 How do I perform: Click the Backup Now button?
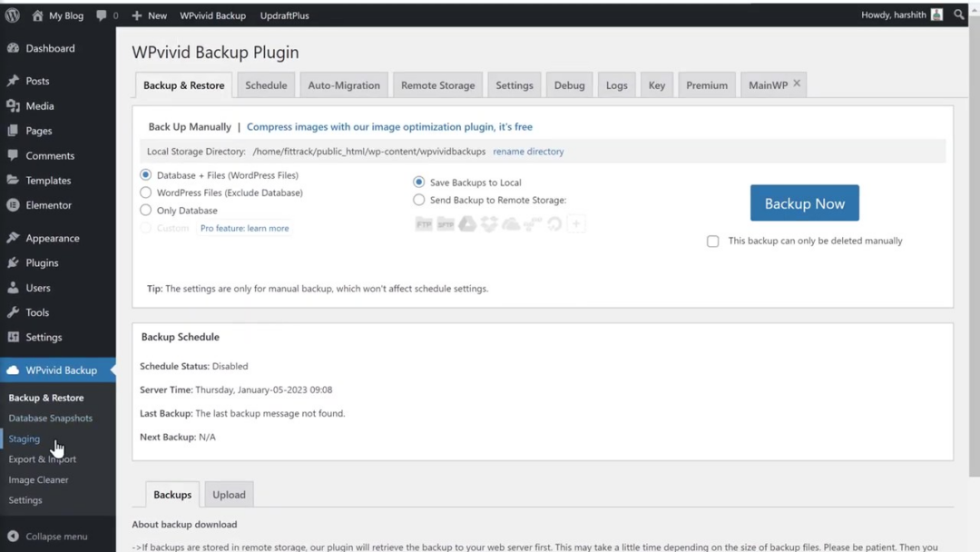(x=804, y=202)
